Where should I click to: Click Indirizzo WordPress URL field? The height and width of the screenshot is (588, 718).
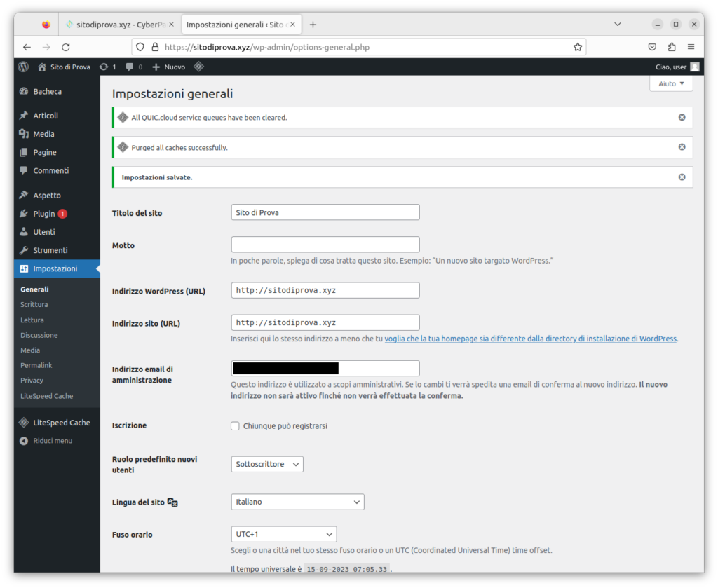pyautogui.click(x=325, y=290)
